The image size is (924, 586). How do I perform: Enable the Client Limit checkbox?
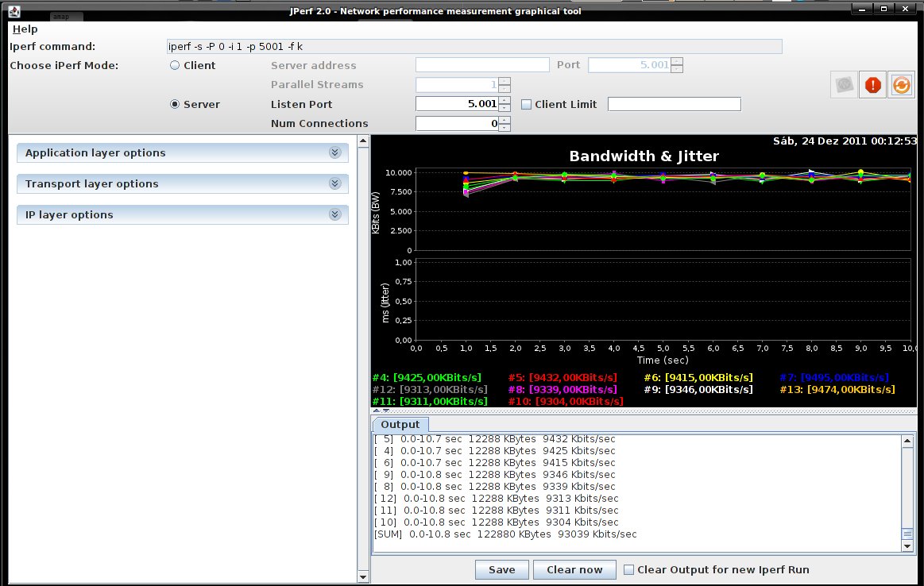pyautogui.click(x=526, y=104)
